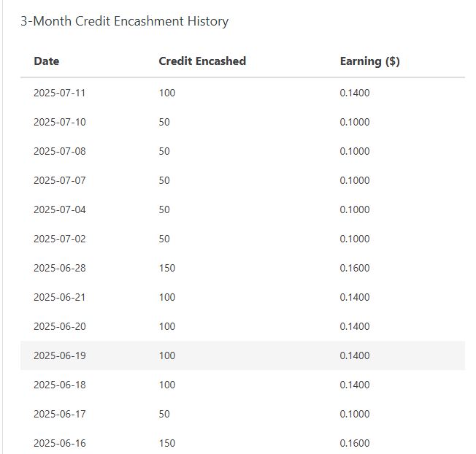Select the 2025-07-11 date cell

[x=59, y=93]
